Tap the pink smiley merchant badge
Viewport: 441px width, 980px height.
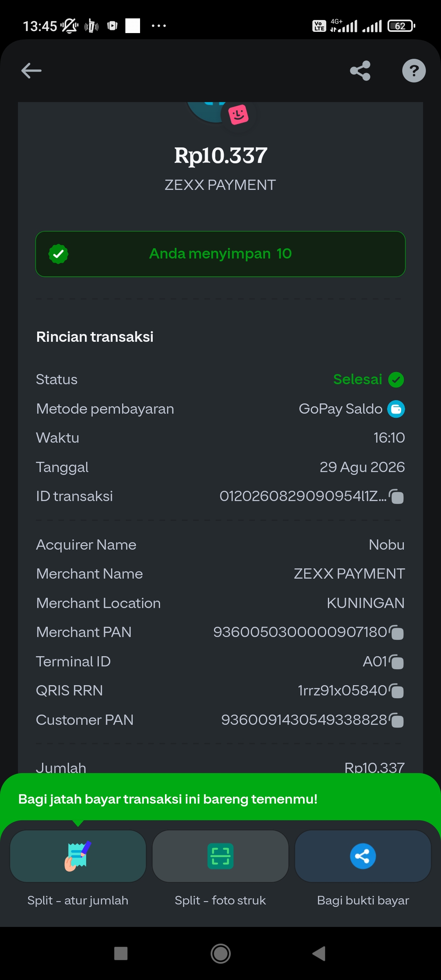pyautogui.click(x=238, y=115)
